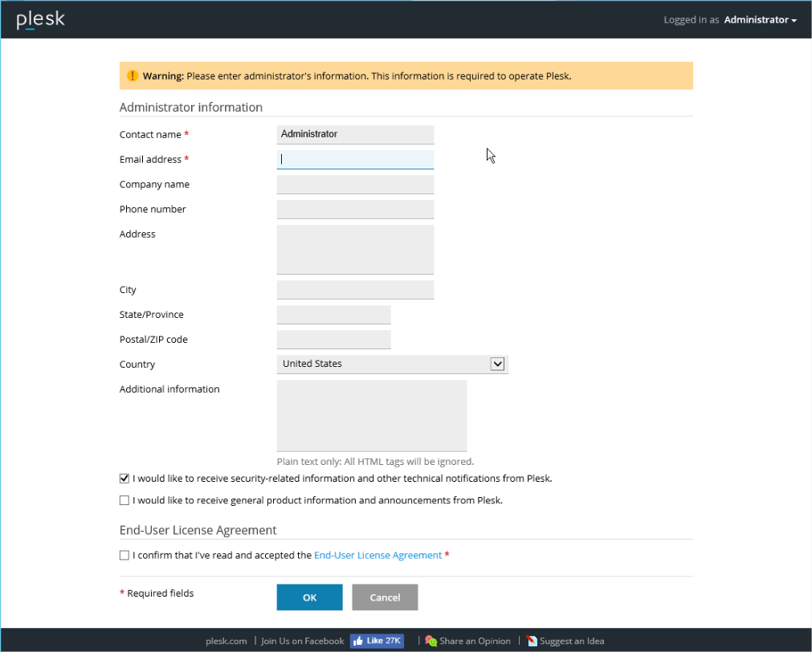812x652 pixels.
Task: Visit the plesk.com footer link
Action: [226, 641]
